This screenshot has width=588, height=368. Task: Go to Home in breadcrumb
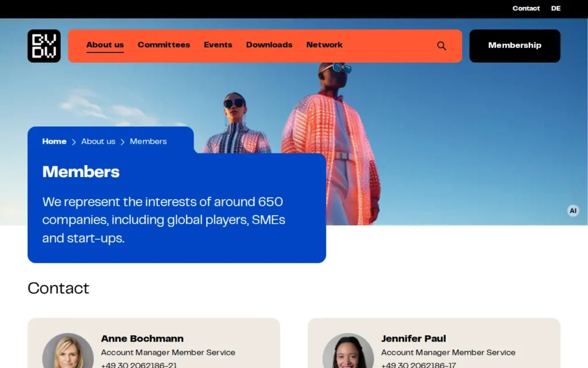point(55,141)
